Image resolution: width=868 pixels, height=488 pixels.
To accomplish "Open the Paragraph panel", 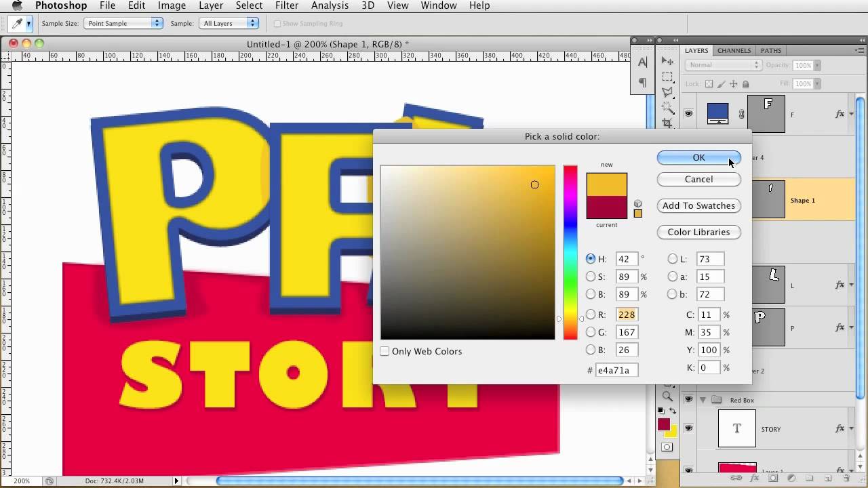I will (642, 83).
